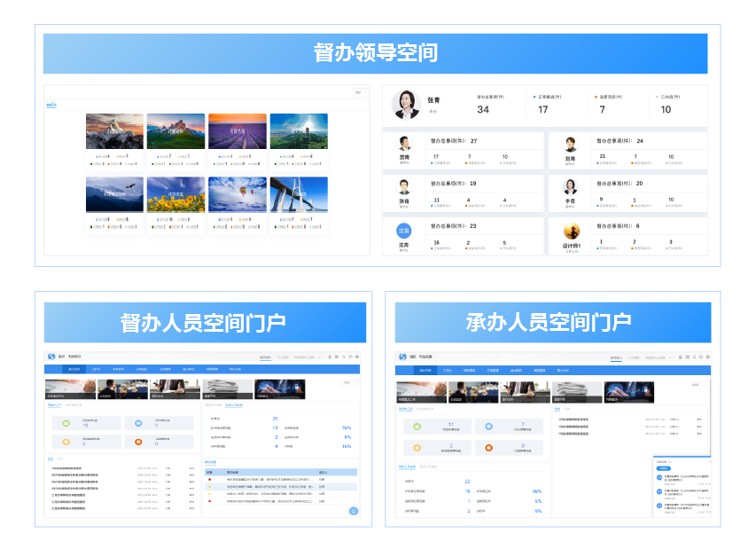Image resolution: width=756 pixels, height=557 pixels.
Task: Click logo in 承办人员空间门户 portal header
Action: 402,357
